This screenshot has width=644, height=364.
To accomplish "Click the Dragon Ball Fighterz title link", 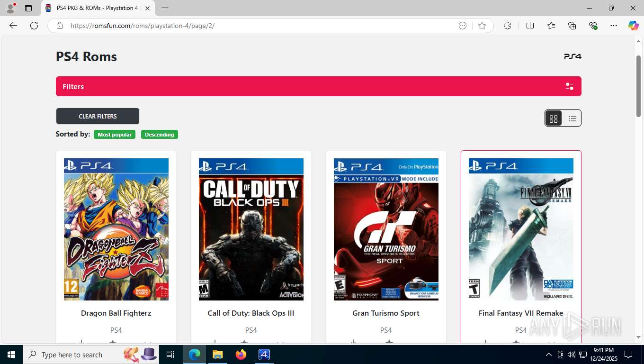I will (x=116, y=313).
